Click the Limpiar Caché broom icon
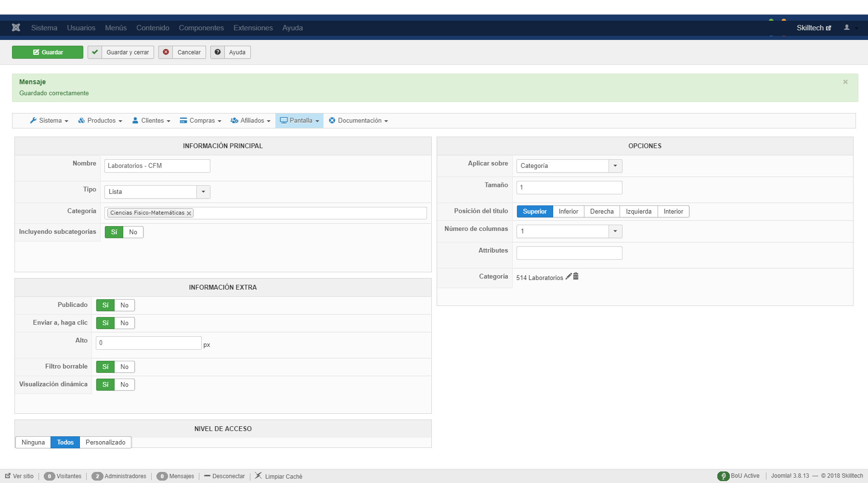868x483 pixels. click(259, 476)
